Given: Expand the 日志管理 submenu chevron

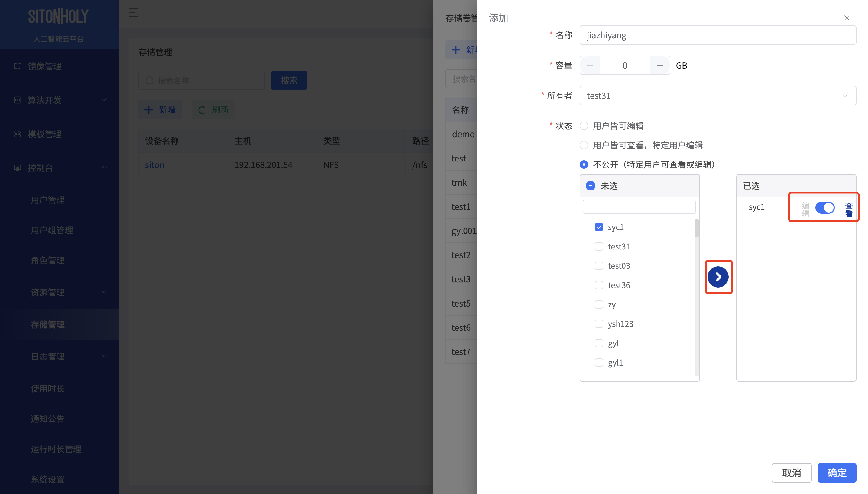Looking at the screenshot, I should 104,356.
